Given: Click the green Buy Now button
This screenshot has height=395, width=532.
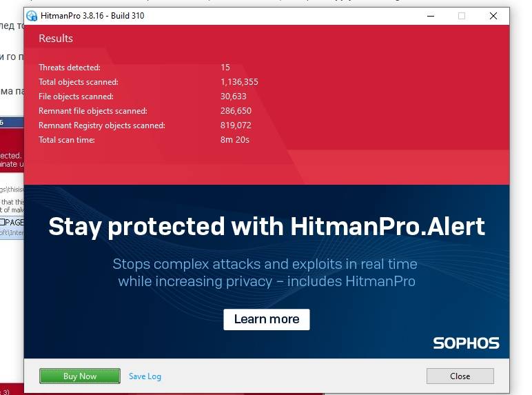Looking at the screenshot, I should 80,376.
